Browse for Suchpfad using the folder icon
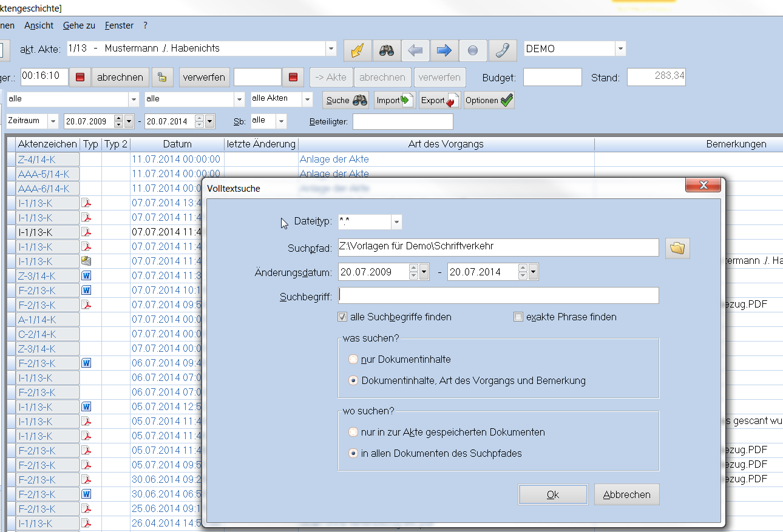 (x=677, y=248)
